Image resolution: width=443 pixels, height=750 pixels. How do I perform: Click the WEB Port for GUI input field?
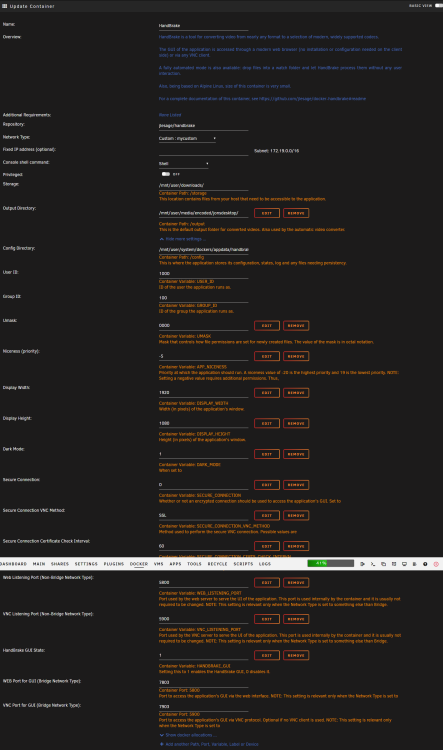[203, 683]
